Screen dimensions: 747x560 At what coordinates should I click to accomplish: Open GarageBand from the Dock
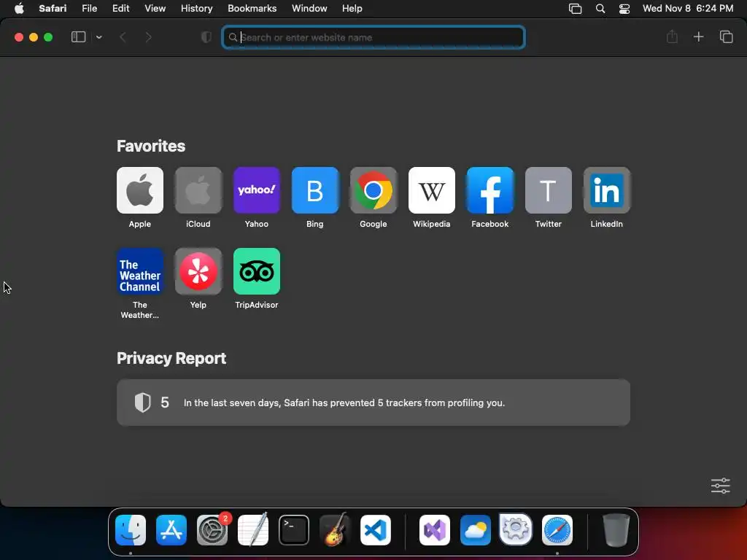[335, 529]
